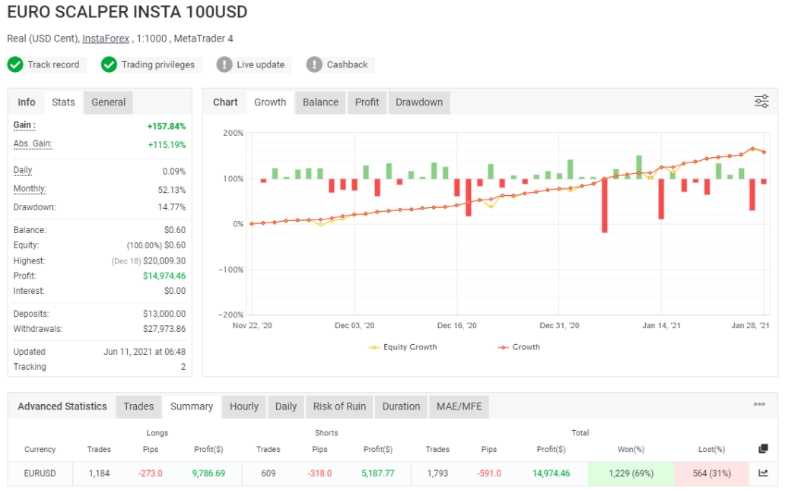
Task: Click the Currency column header
Action: (40, 449)
